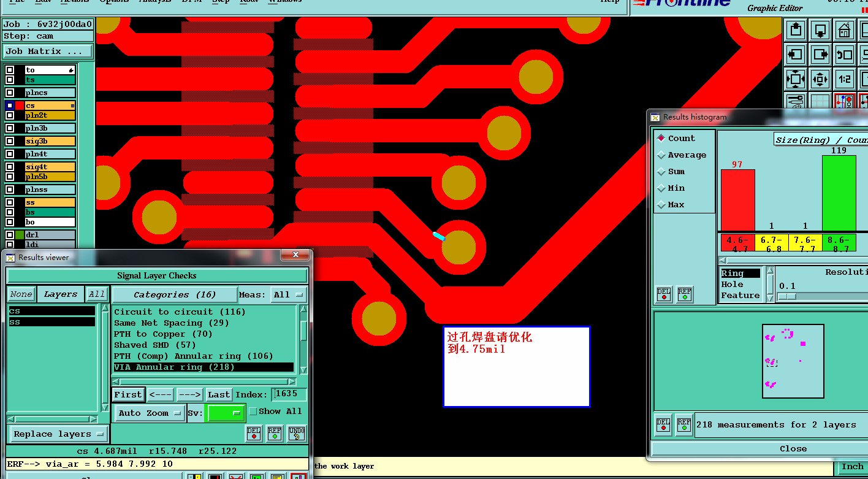Open the Auto Zoom dropdown
Image resolution: width=868 pixels, height=479 pixels.
click(x=150, y=413)
